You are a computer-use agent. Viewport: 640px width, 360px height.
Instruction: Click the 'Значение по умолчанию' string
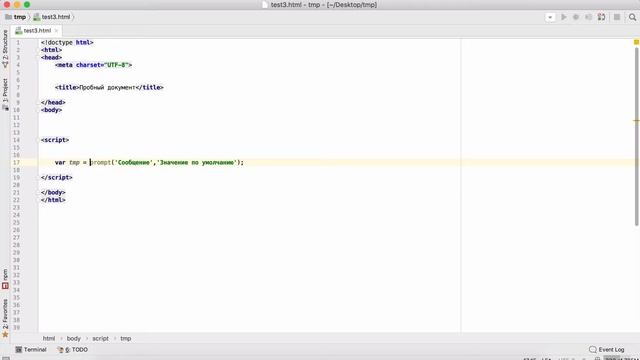(x=198, y=162)
